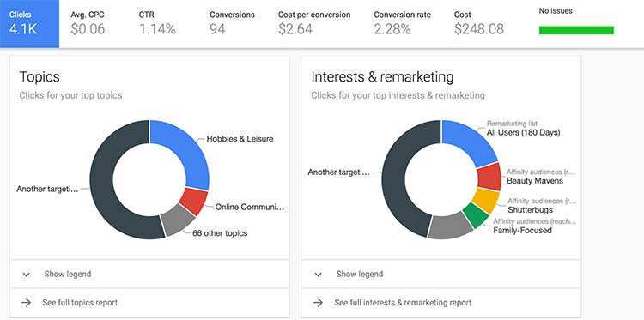644x320 pixels.
Task: Open See full topics report link
Action: click(x=80, y=303)
